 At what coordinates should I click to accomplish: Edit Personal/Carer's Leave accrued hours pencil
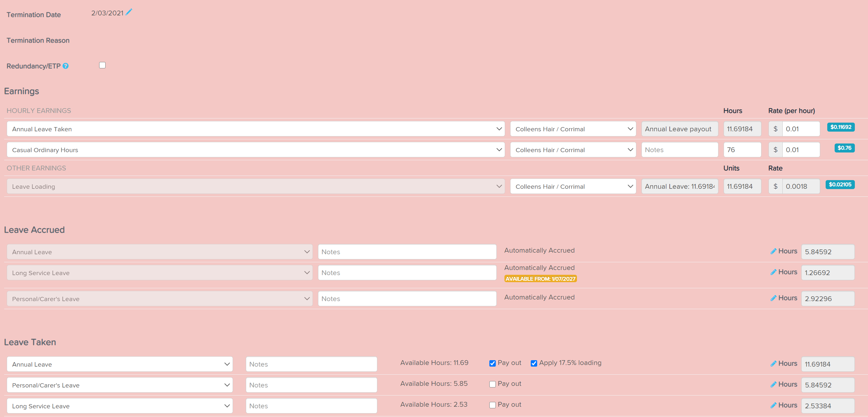coord(773,298)
